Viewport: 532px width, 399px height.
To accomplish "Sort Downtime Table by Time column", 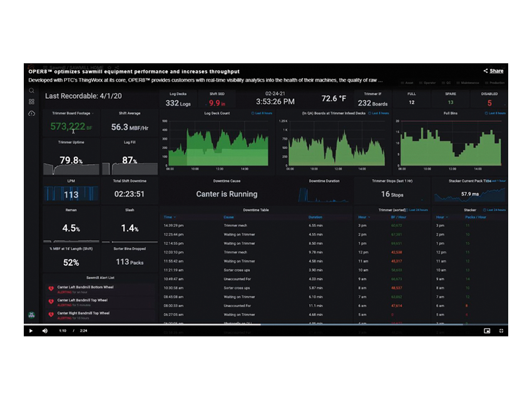I will point(170,217).
